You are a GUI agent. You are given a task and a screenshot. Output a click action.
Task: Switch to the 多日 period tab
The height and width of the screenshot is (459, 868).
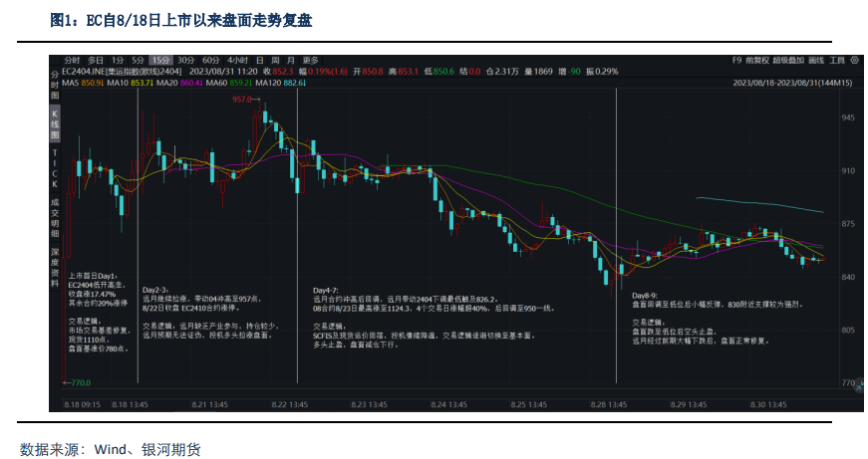coord(96,61)
